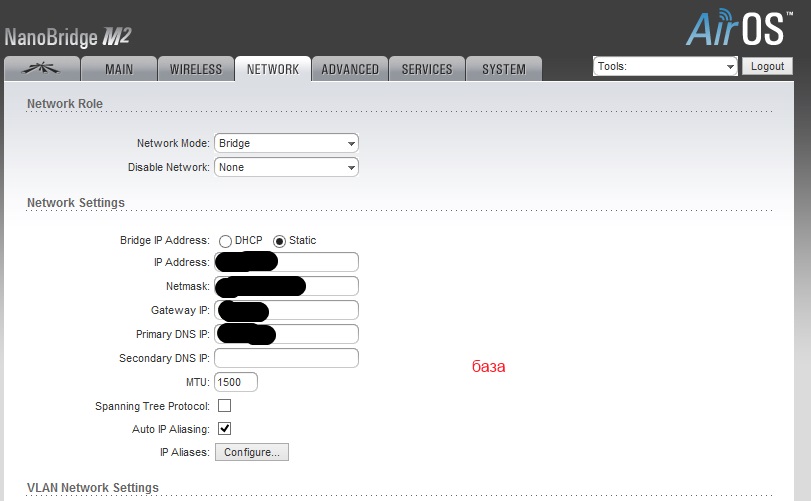Click the VLAN Network Settings heading

point(93,488)
